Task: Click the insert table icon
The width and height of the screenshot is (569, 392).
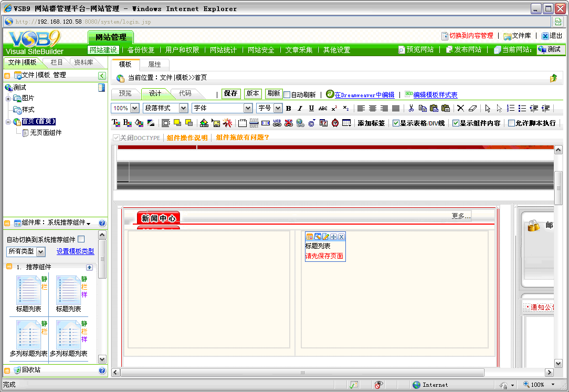Action: tap(346, 123)
